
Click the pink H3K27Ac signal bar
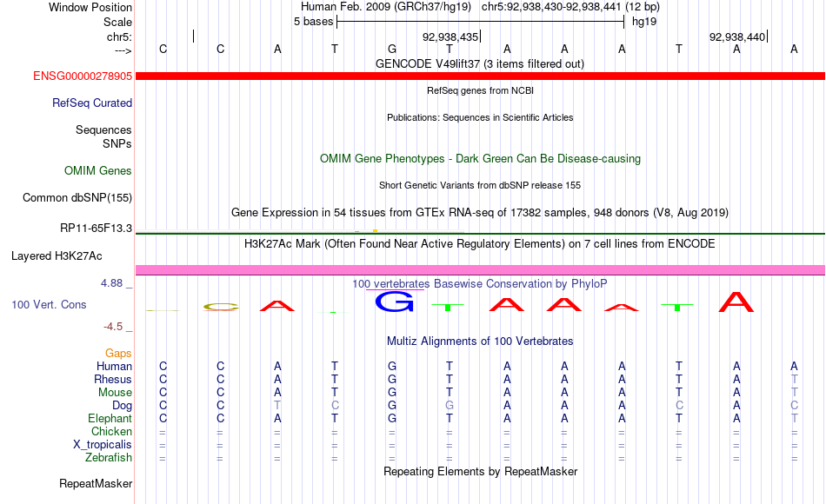click(480, 270)
